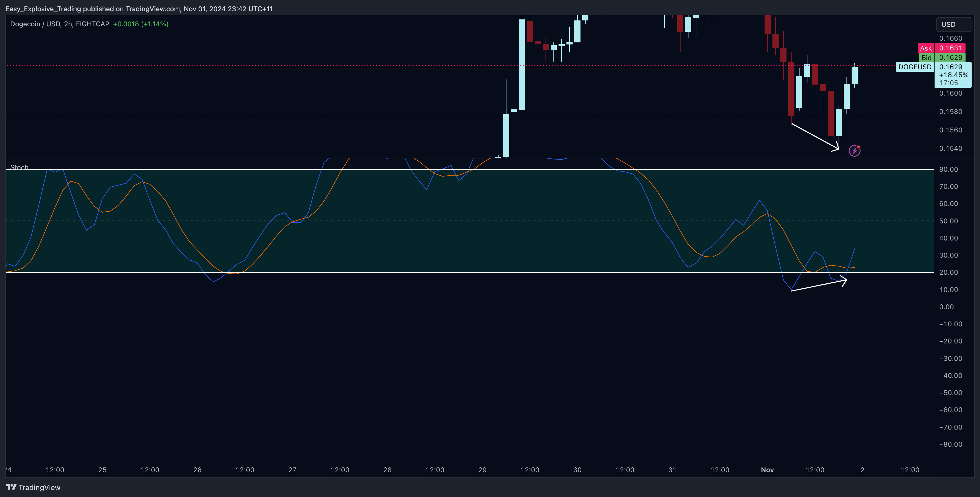Click the 29 date label on time axis
The width and height of the screenshot is (980, 497).
tap(482, 470)
